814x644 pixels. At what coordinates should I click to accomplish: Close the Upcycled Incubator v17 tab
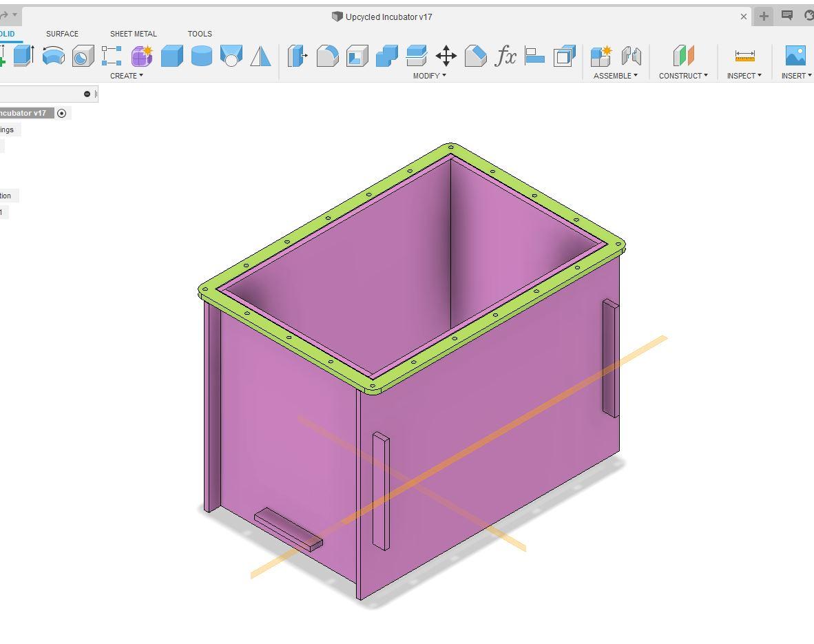(x=743, y=17)
